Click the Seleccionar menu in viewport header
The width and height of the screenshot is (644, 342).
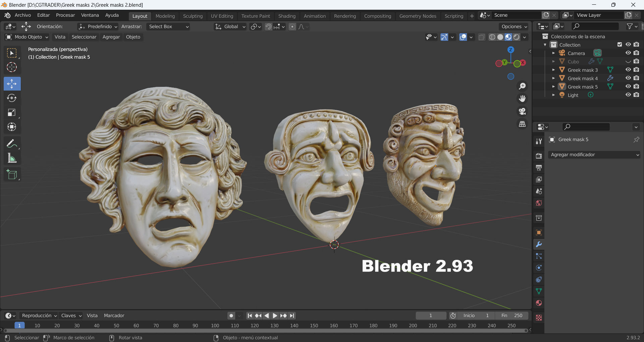(x=84, y=37)
